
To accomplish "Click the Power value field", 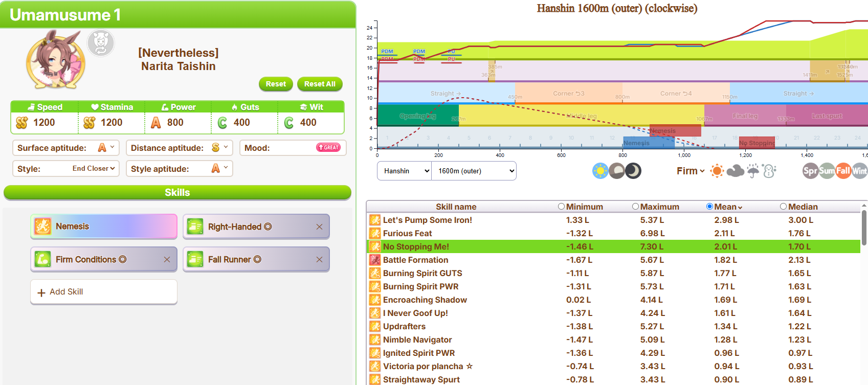I will coord(178,123).
